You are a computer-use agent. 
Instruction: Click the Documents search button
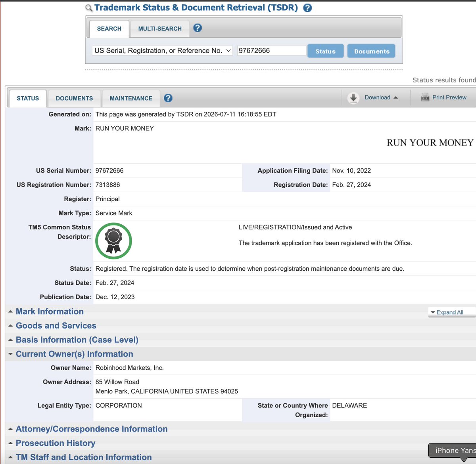click(x=372, y=51)
